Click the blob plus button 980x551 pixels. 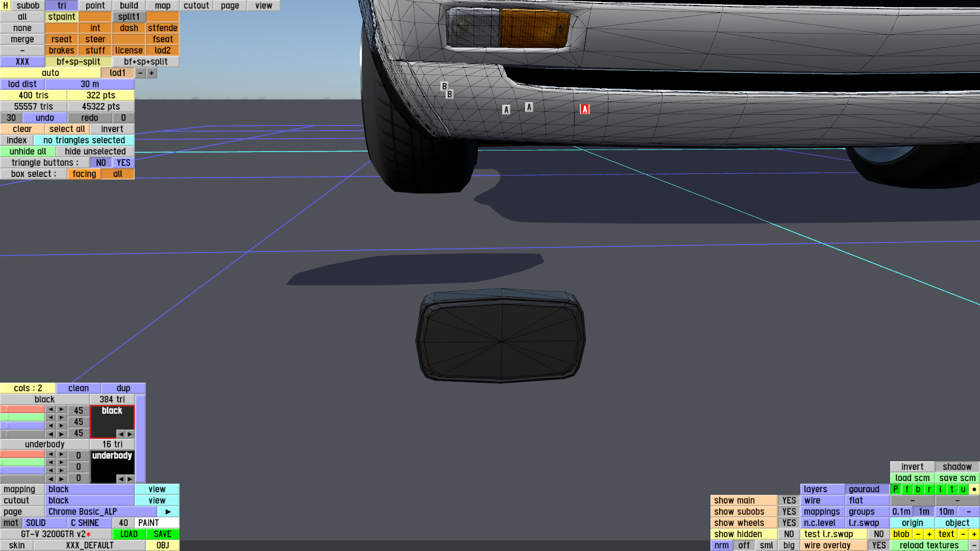coord(929,534)
